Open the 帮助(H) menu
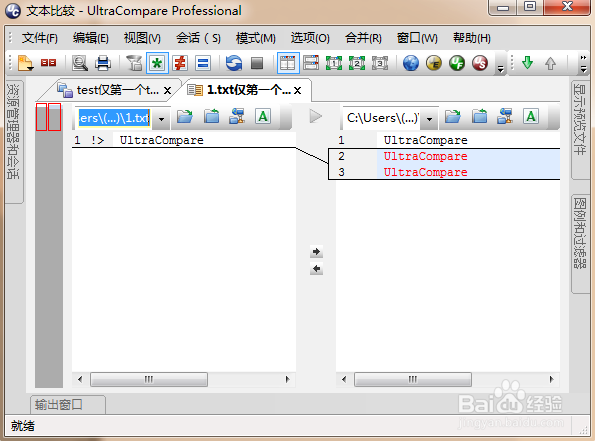 pyautogui.click(x=472, y=38)
